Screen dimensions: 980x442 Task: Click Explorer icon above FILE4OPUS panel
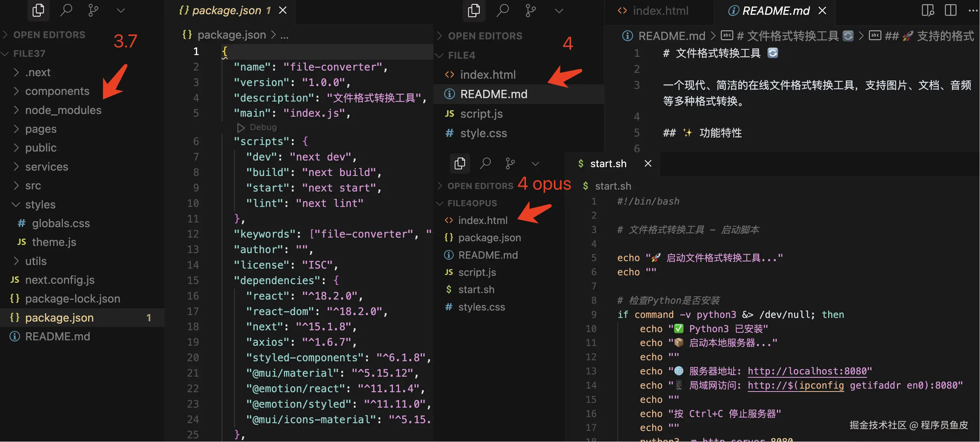tap(459, 164)
